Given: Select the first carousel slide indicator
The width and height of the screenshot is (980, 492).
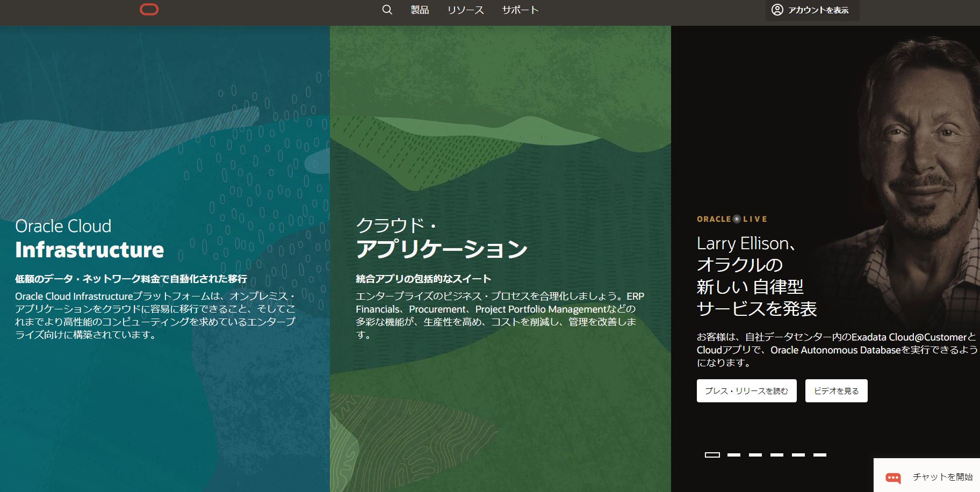Looking at the screenshot, I should [712, 454].
